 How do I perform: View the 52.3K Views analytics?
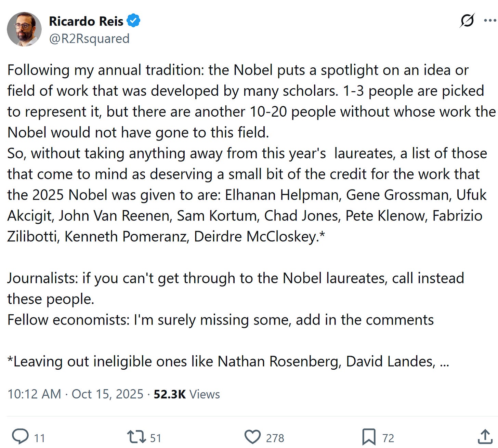coord(187,394)
